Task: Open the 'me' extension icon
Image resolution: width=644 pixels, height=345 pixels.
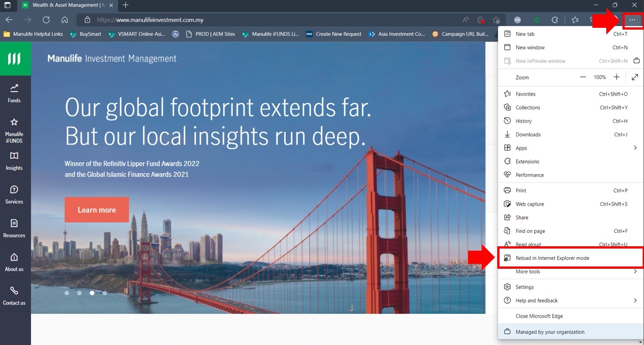Action: point(517,20)
